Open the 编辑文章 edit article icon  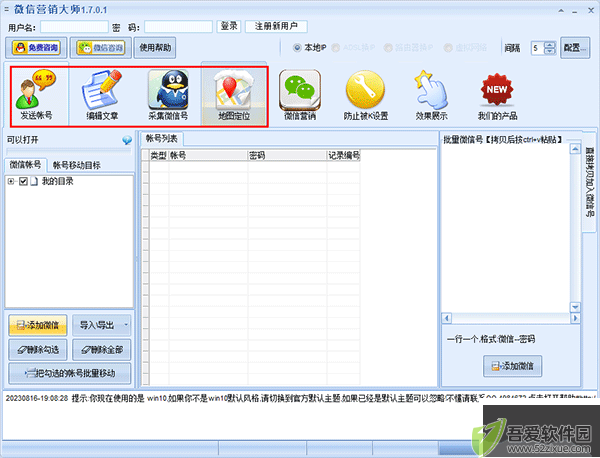point(102,96)
